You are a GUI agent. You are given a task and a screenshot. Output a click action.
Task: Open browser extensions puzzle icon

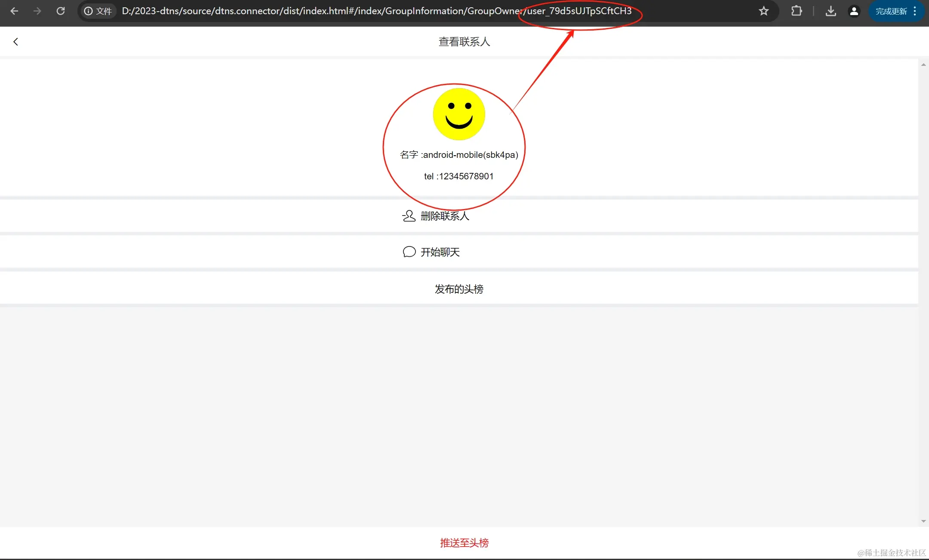click(797, 11)
